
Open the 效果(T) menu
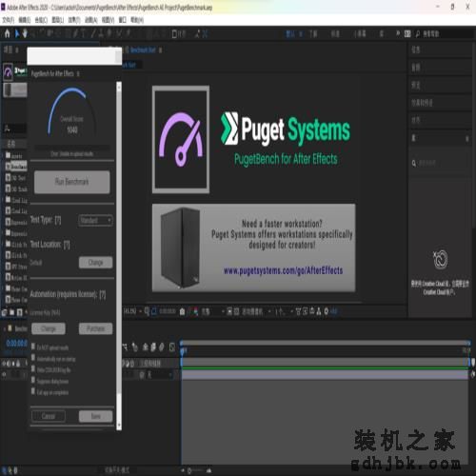tap(74, 20)
